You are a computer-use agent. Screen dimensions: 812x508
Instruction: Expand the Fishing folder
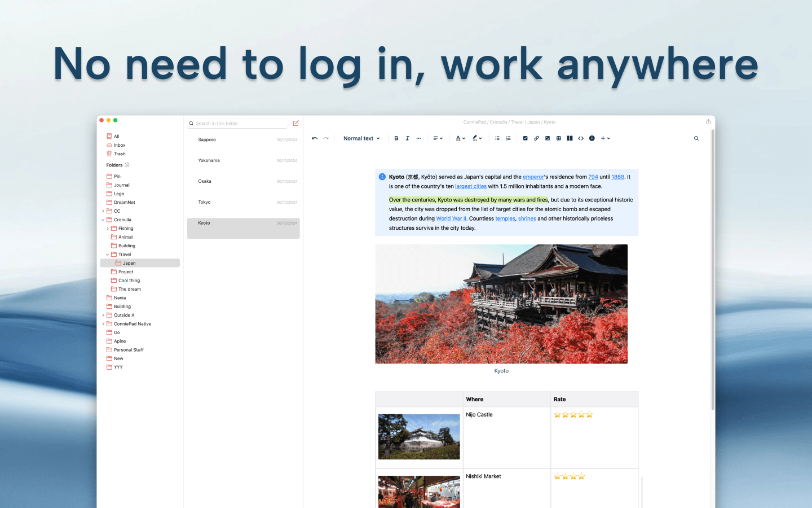[108, 228]
